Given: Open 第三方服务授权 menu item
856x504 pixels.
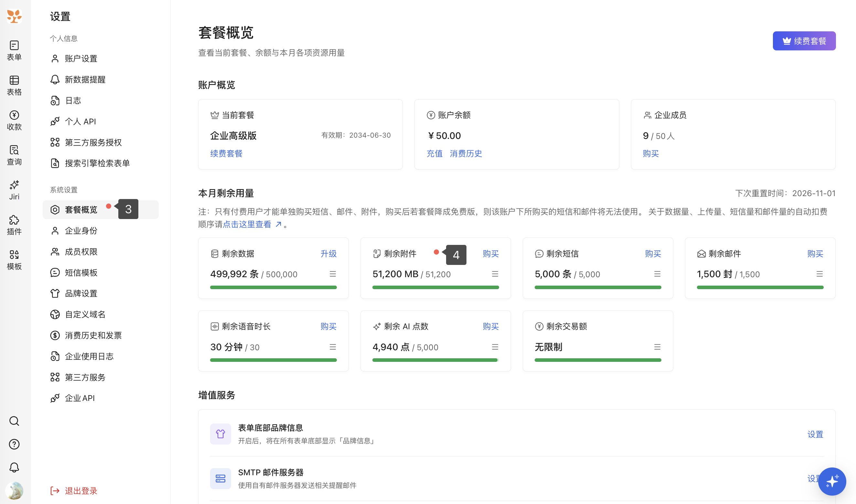Looking at the screenshot, I should click(101, 142).
